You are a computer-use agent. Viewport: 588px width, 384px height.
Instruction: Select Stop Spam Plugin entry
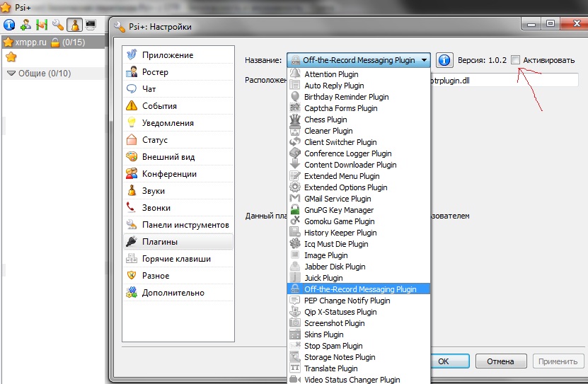[x=359, y=345]
